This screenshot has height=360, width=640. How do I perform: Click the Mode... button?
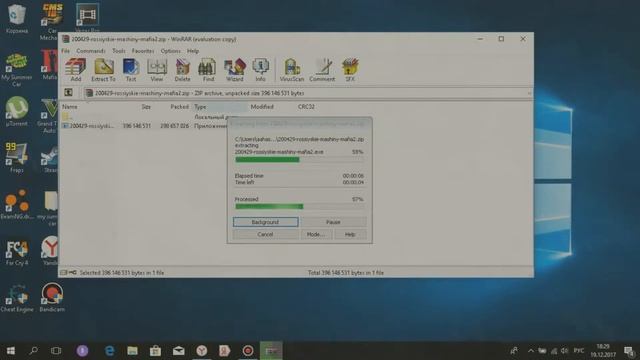316,234
